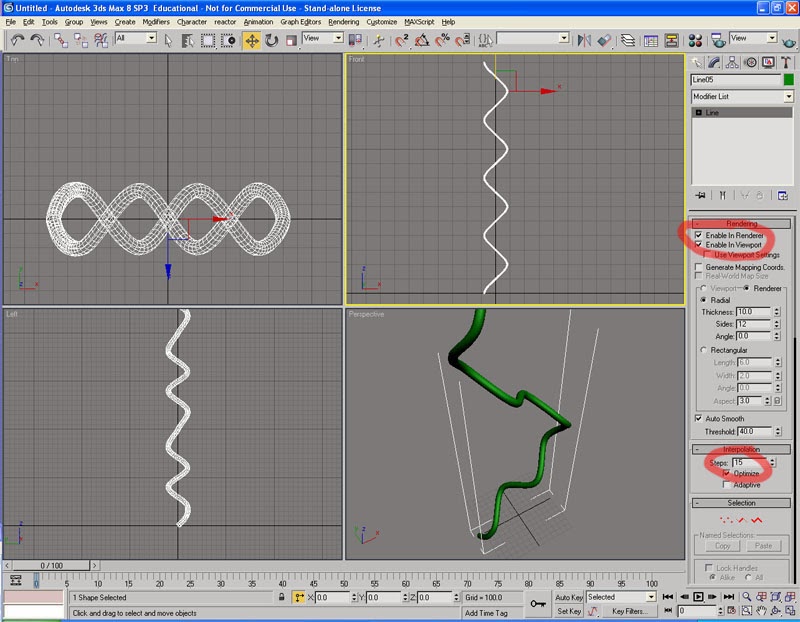Activate the Select and Rotate tool

click(269, 40)
